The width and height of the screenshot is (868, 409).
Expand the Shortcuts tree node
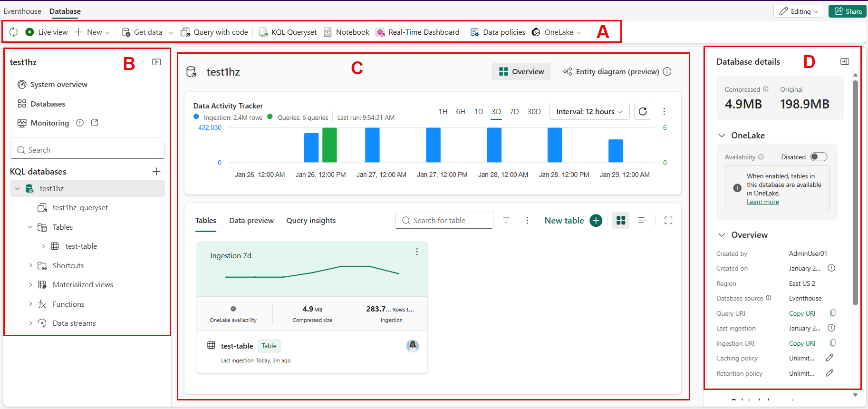click(x=31, y=265)
